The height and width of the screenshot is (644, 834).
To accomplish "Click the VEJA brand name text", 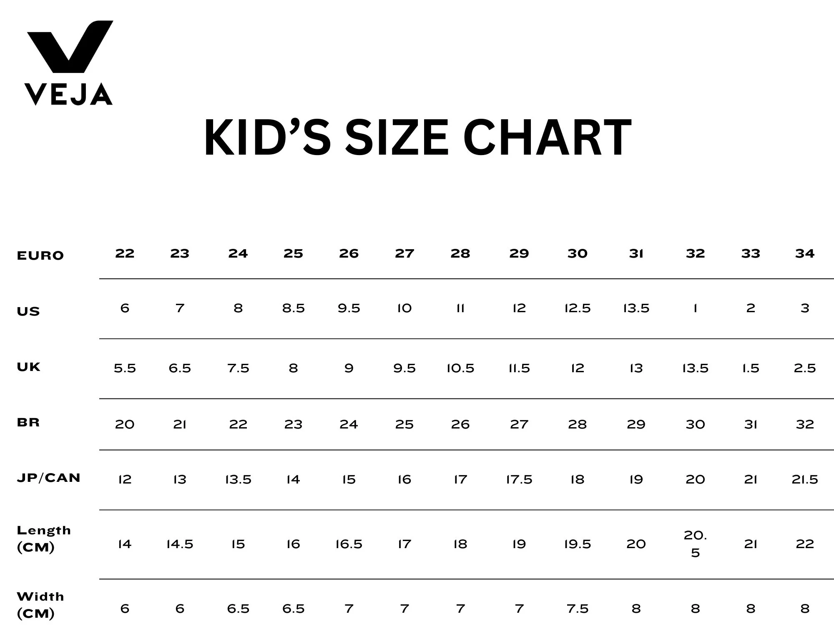I will pyautogui.click(x=69, y=94).
